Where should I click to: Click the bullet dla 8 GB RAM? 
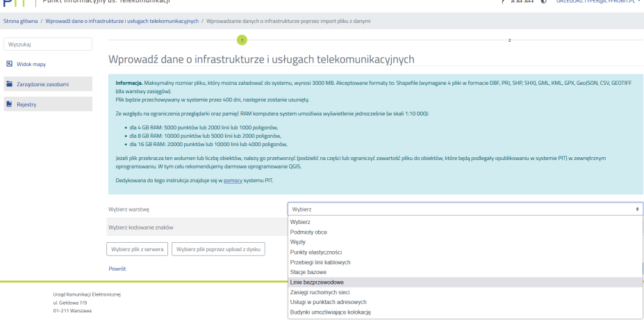point(206,136)
